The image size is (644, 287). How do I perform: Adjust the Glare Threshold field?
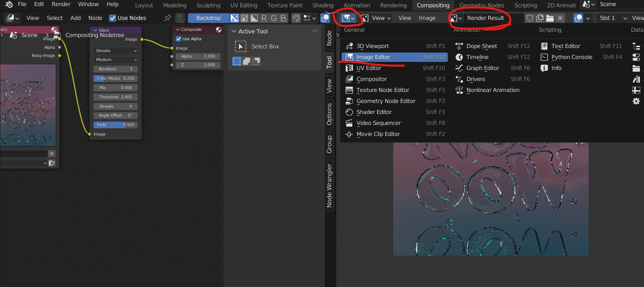[116, 97]
